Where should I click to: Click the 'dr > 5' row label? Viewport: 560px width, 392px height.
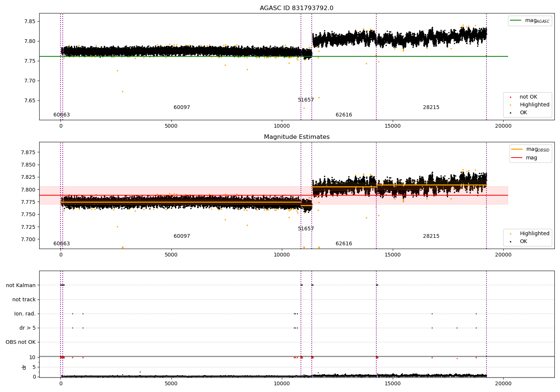pyautogui.click(x=28, y=328)
